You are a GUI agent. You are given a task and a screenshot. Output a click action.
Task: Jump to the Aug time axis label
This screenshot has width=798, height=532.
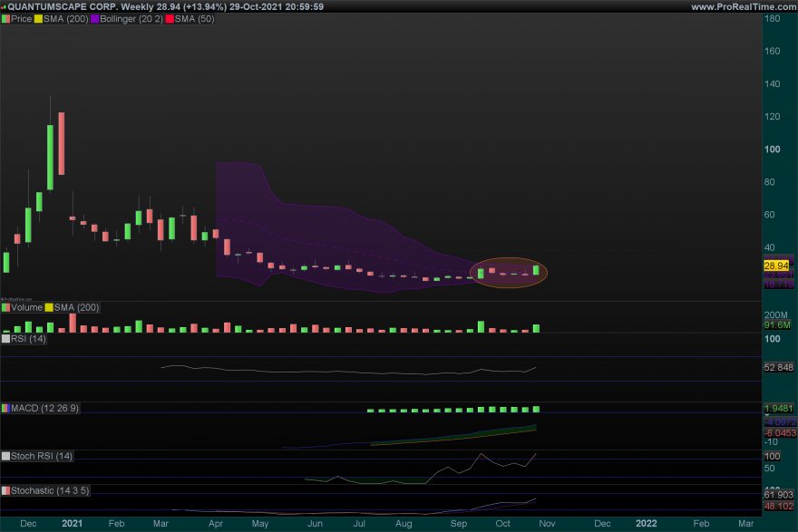tap(404, 523)
